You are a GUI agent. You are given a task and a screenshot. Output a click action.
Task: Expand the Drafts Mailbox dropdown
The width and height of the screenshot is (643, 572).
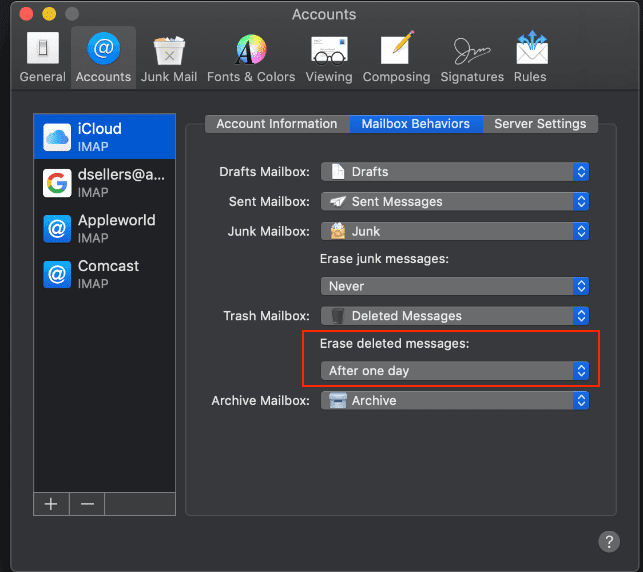[x=455, y=172]
